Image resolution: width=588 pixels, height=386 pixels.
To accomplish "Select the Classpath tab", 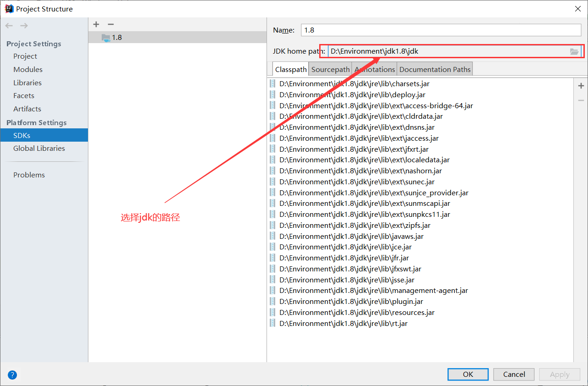I will (x=290, y=69).
